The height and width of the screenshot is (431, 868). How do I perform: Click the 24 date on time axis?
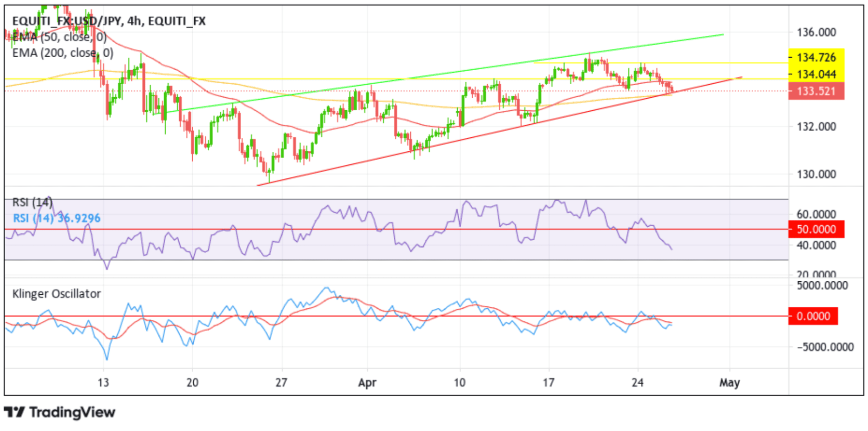(637, 383)
